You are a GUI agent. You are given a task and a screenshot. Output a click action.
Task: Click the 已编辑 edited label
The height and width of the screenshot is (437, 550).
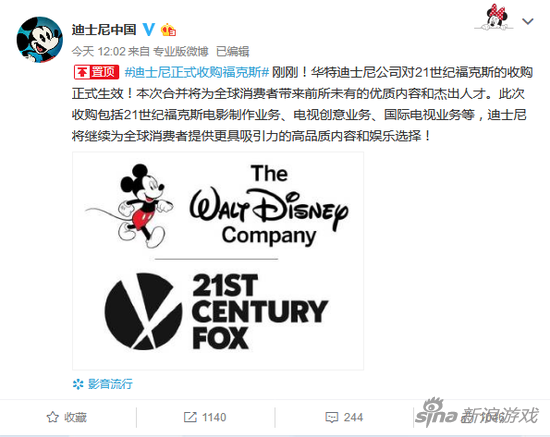point(233,52)
